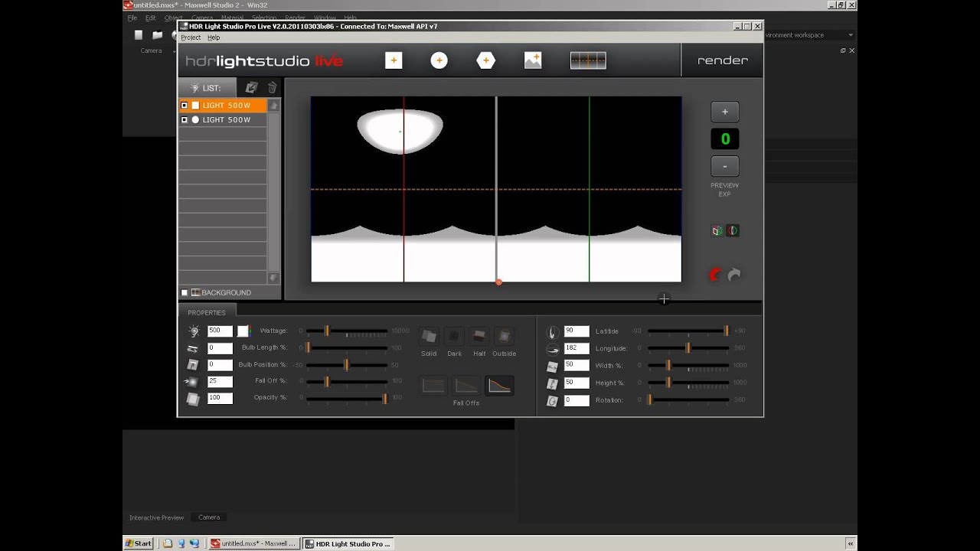Toggle visibility checkbox of second LIGHT 500W
The height and width of the screenshot is (551, 980).
click(x=184, y=120)
